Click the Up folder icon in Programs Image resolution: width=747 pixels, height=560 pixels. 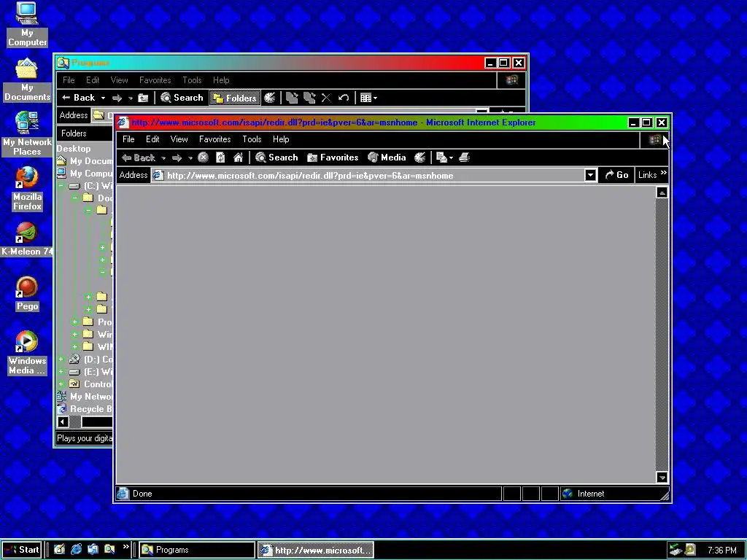coord(143,98)
